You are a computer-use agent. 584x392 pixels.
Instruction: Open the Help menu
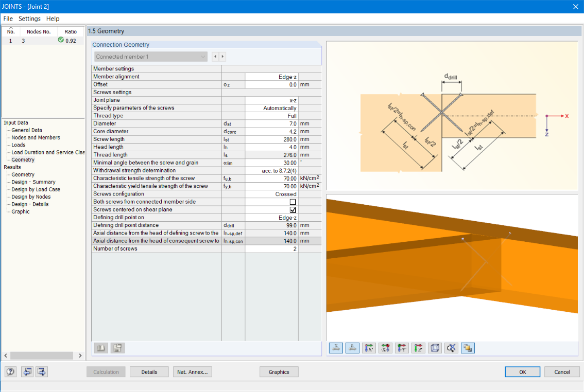pyautogui.click(x=53, y=19)
